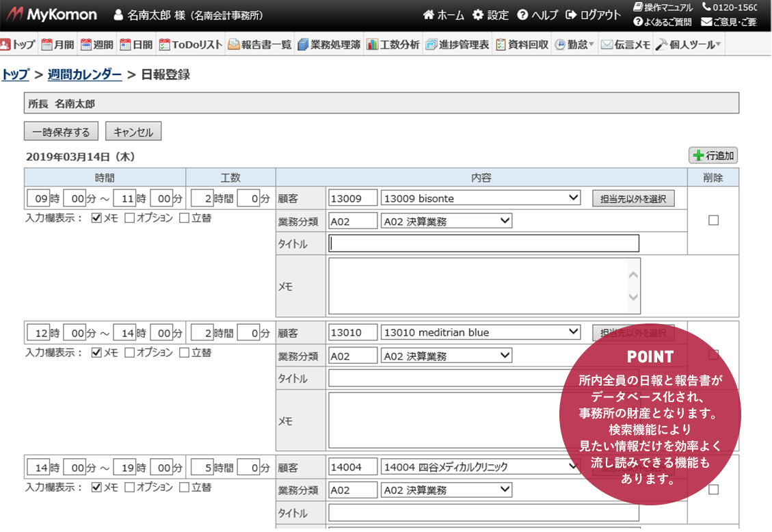Image resolution: width=772 pixels, height=532 pixels.
Task: Click the MyKomon logo
Action: (x=51, y=15)
